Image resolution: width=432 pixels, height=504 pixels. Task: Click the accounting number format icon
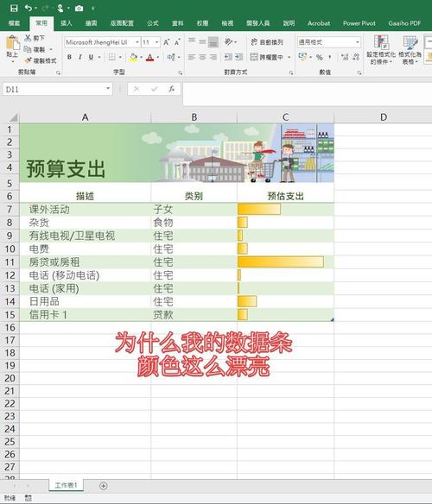[x=302, y=57]
